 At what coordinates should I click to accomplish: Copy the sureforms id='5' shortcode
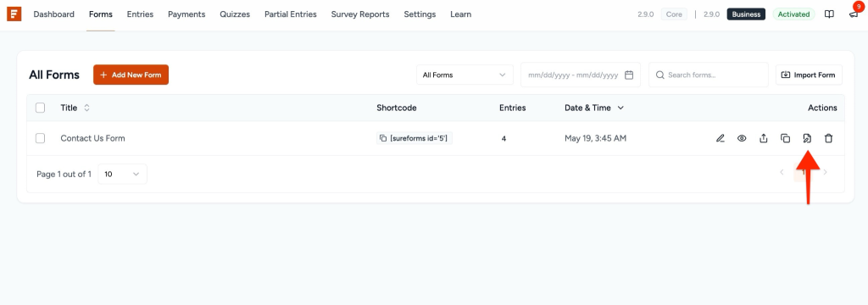(x=415, y=138)
